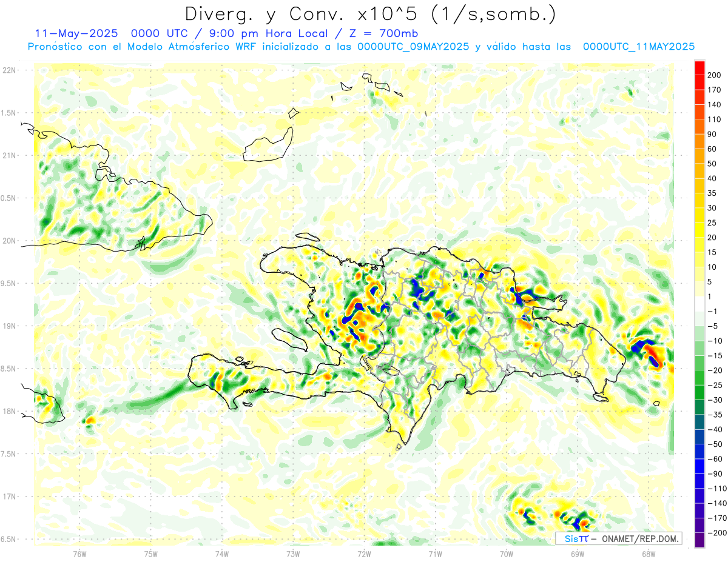Click the 76W longitude label
The height and width of the screenshot is (562, 728).
pos(79,553)
